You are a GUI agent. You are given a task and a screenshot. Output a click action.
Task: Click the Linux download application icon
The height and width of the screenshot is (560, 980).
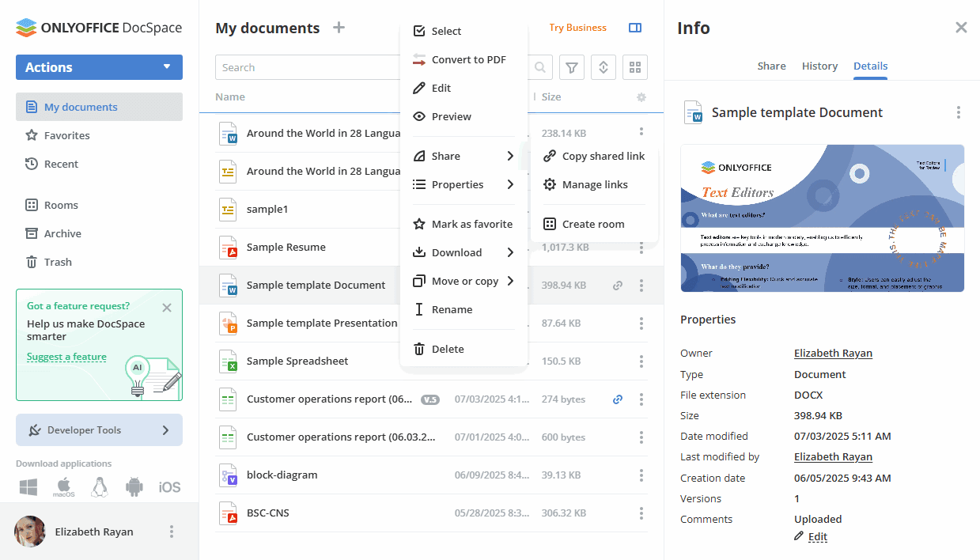pyautogui.click(x=99, y=487)
